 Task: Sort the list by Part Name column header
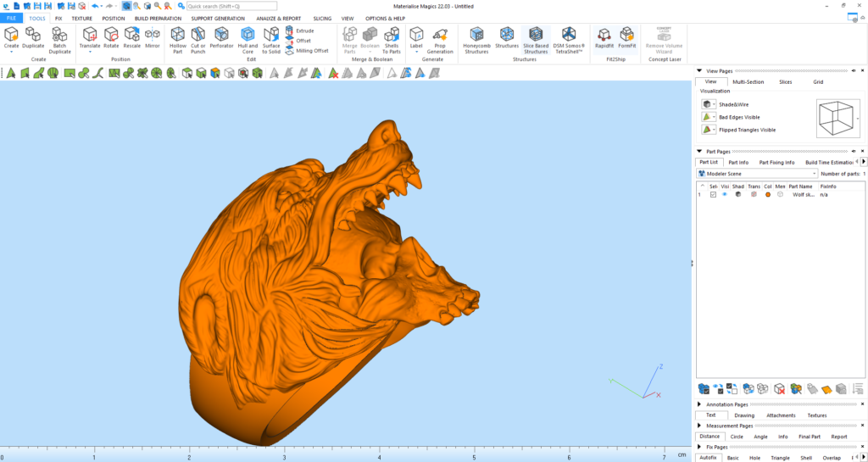click(803, 186)
